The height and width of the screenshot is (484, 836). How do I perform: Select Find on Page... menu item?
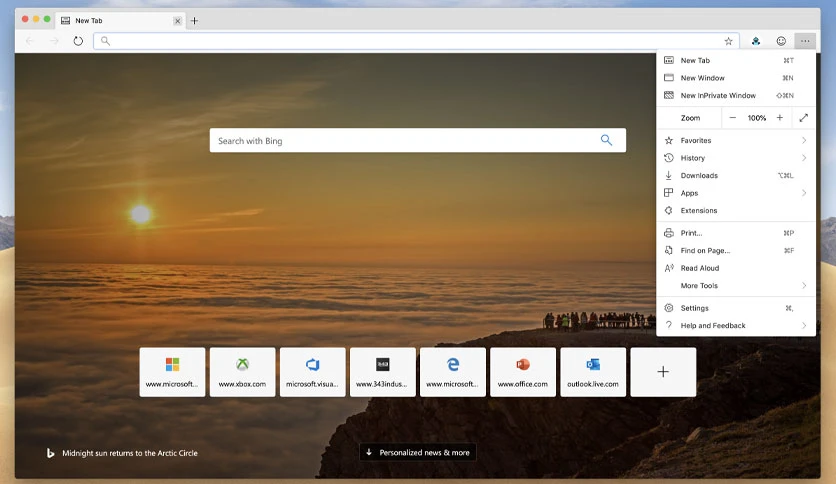point(736,251)
